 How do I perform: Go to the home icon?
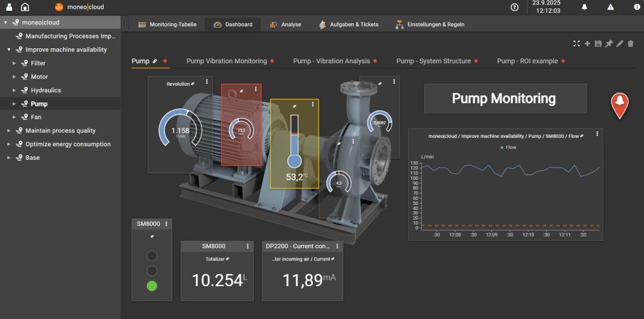click(x=25, y=7)
